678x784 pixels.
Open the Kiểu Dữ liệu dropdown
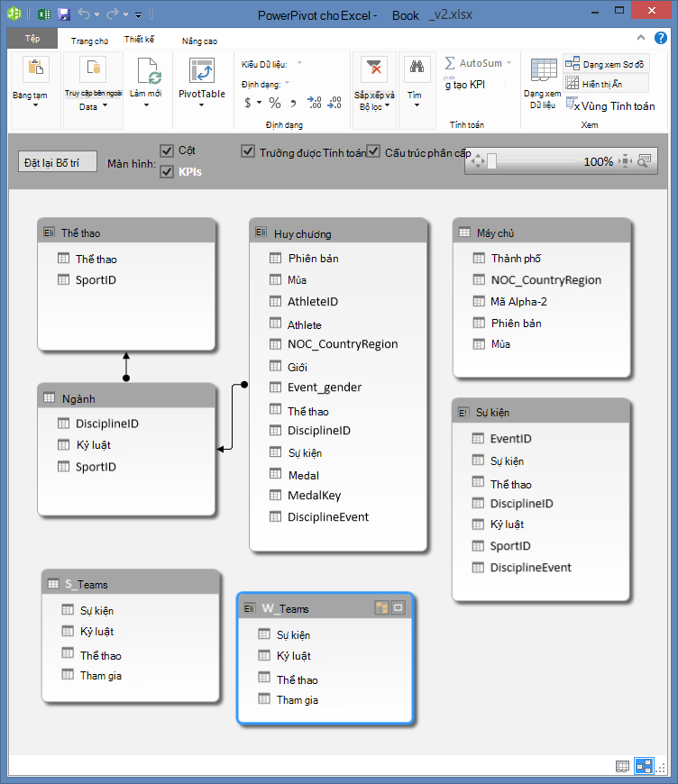(x=299, y=63)
